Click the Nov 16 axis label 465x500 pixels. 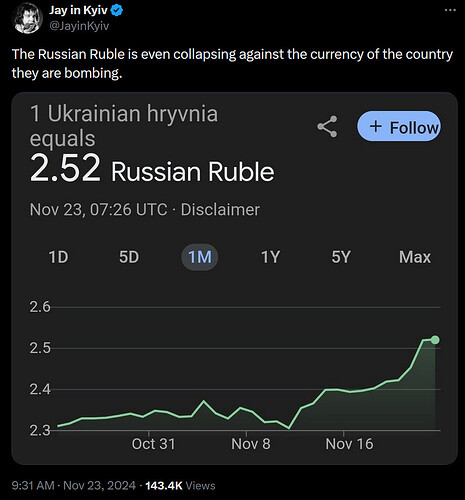coord(349,444)
